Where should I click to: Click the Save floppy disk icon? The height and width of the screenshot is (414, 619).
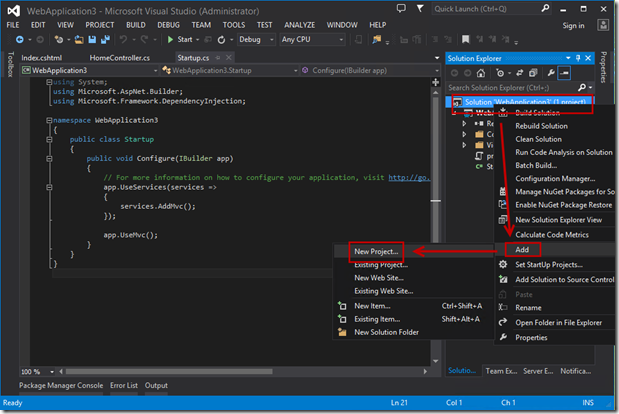tap(92, 39)
